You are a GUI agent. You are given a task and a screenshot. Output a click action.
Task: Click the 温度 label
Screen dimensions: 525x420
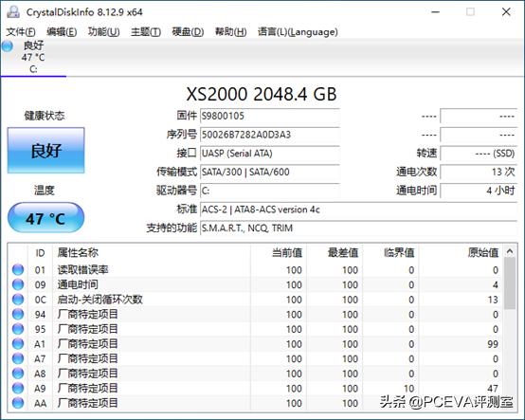pyautogui.click(x=45, y=191)
